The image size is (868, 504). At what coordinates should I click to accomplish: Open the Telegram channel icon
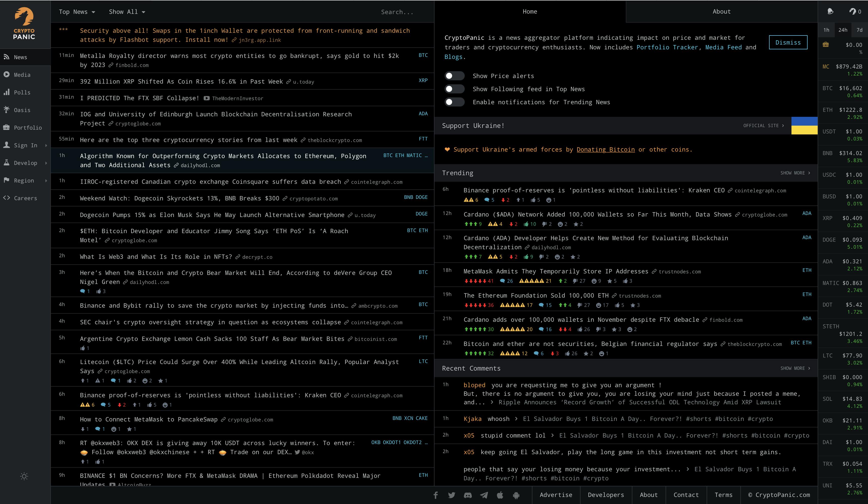tap(484, 495)
